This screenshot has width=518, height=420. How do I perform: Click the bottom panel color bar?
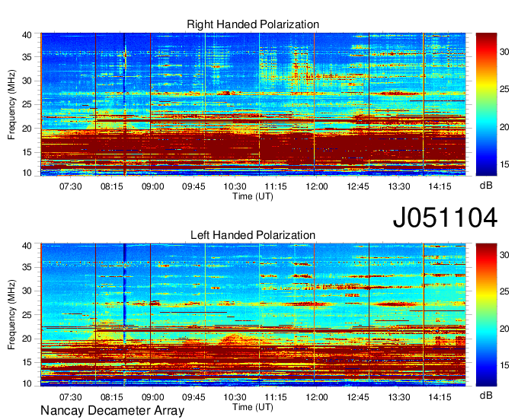click(486, 315)
